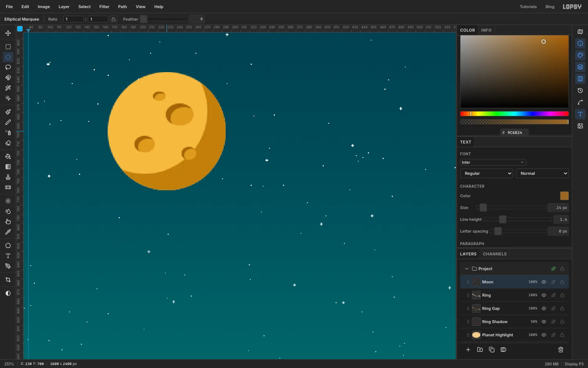Viewport: 588px width, 368px height.
Task: Toggle visibility of Ring Gap layer
Action: click(544, 308)
